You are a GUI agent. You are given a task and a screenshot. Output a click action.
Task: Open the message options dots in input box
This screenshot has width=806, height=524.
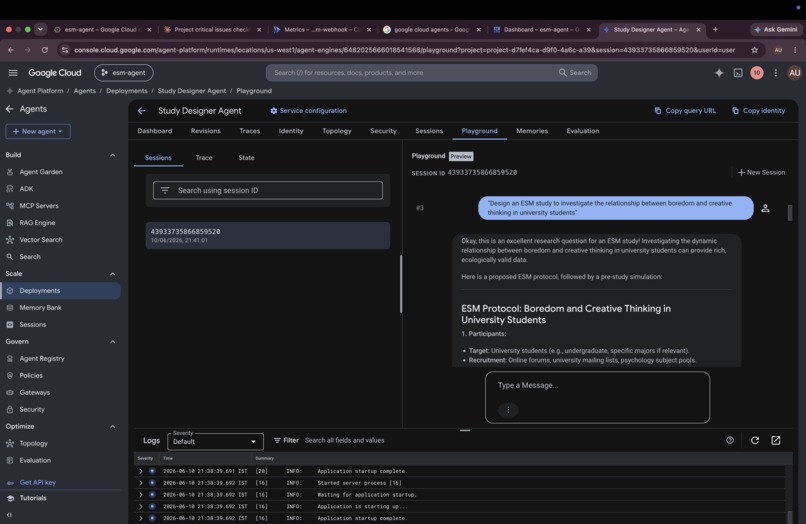(x=508, y=410)
